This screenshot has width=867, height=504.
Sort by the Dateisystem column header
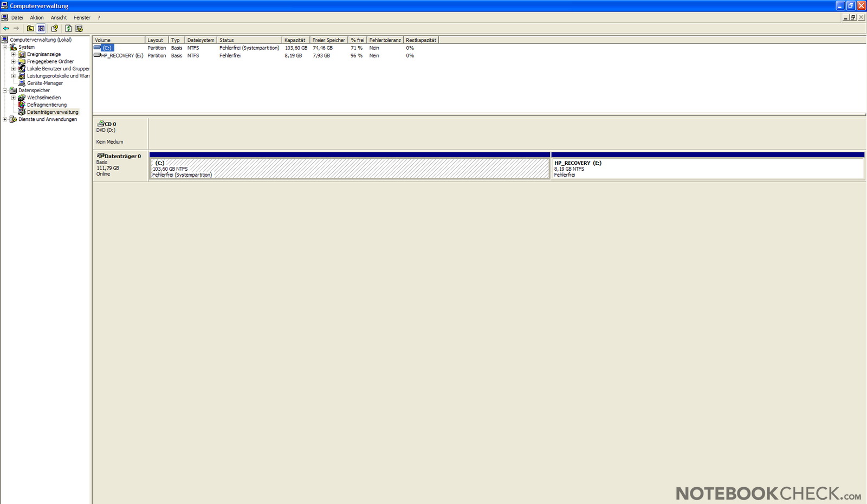pyautogui.click(x=200, y=40)
